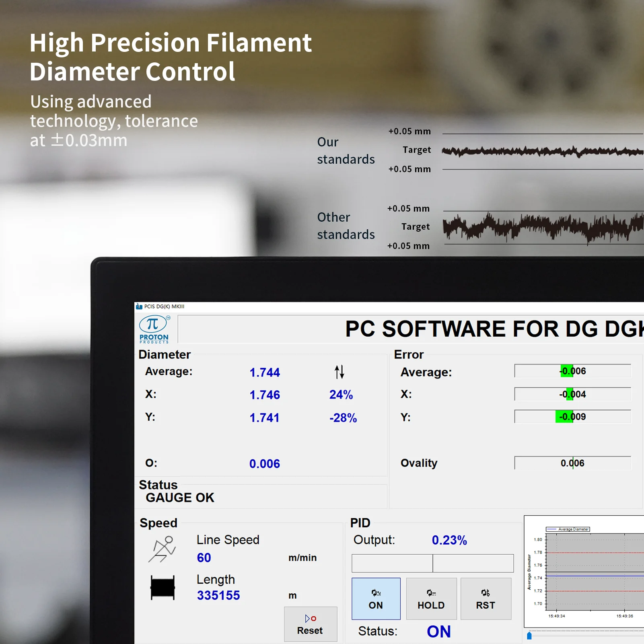644x644 pixels.
Task: Click the PCIS DG(K) MKIII title bar icon
Action: (139, 307)
